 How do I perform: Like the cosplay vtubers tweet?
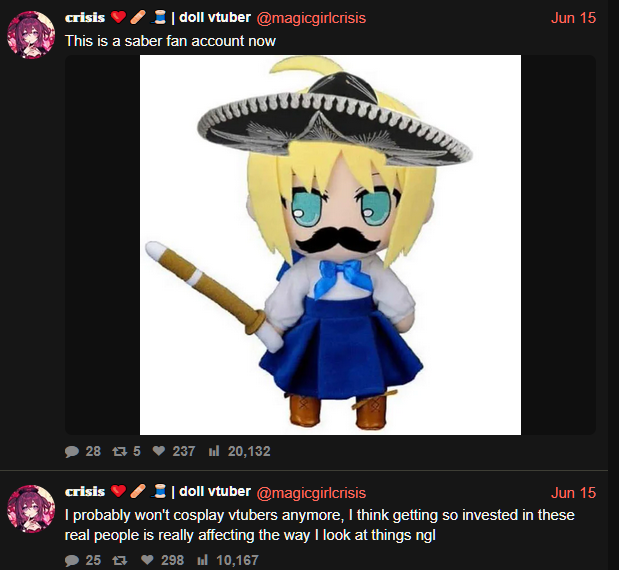147,560
